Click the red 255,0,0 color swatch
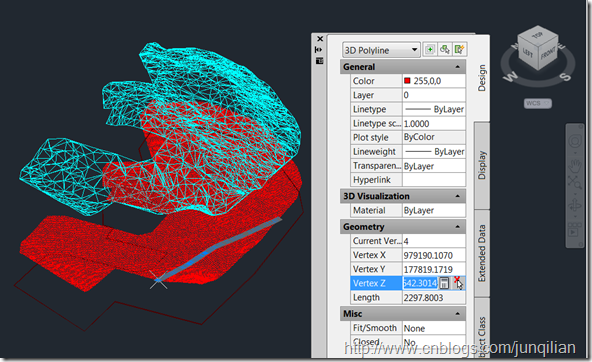 407,80
